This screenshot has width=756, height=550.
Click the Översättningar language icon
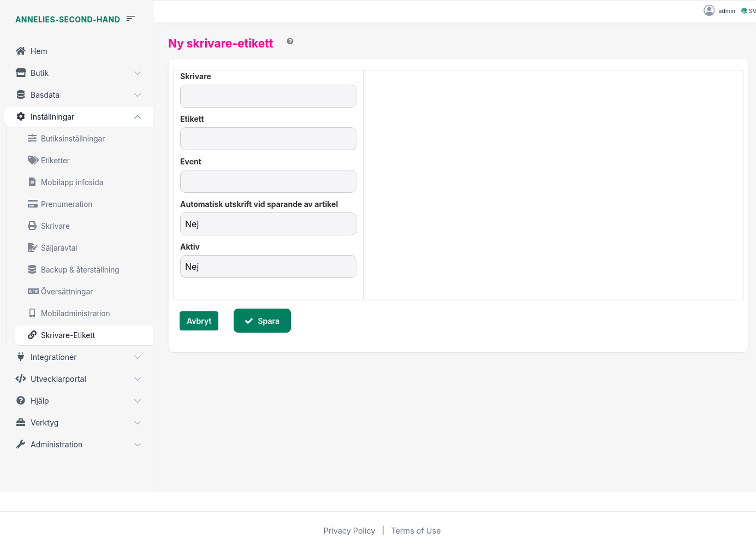point(33,292)
